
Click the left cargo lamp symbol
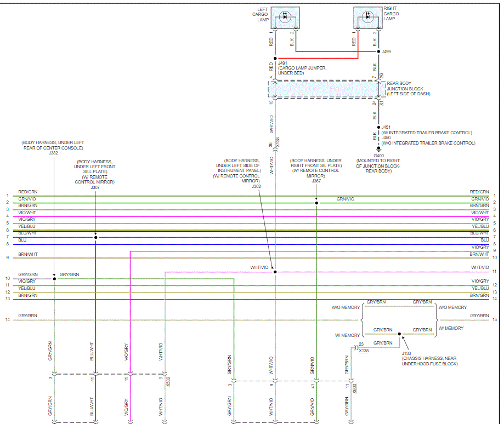tap(284, 18)
